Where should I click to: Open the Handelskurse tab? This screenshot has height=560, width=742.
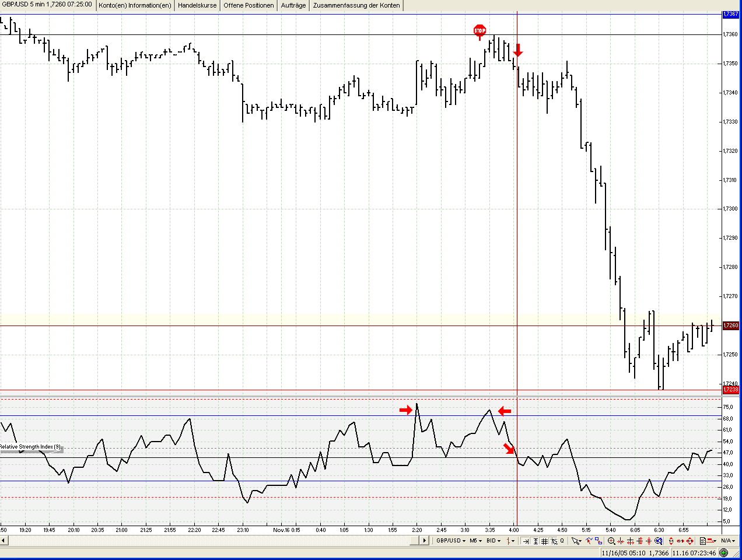197,5
